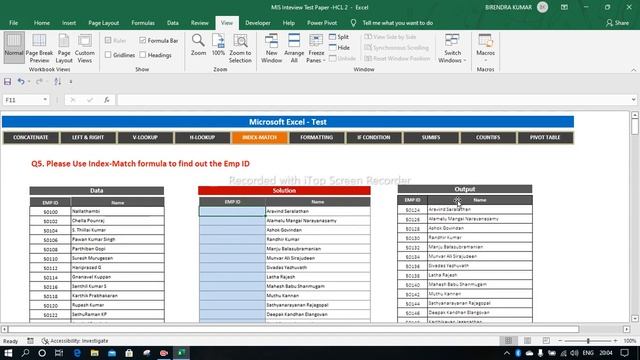This screenshot has width=640, height=360.
Task: Click Excel icon in taskbar
Action: coord(181,353)
